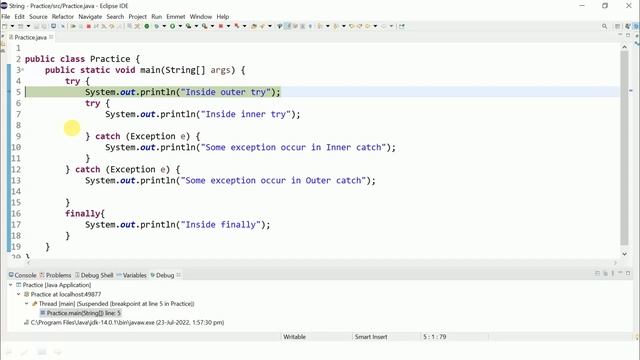Click the "Inside inner try" println line
This screenshot has height=360, width=640.
pos(202,114)
